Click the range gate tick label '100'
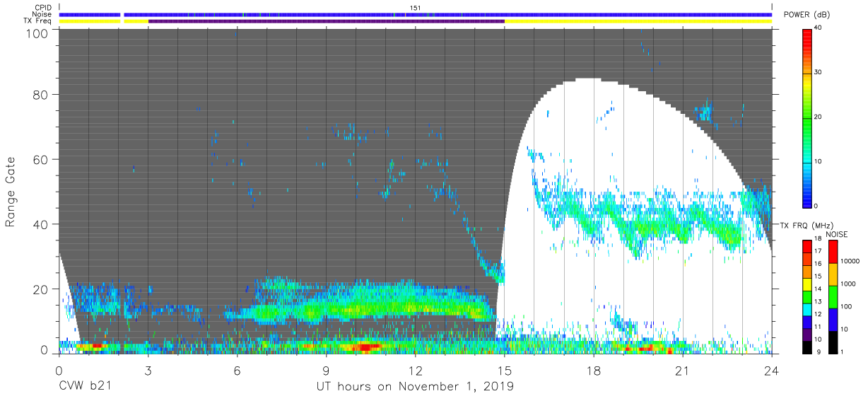868x401 pixels. pyautogui.click(x=37, y=33)
